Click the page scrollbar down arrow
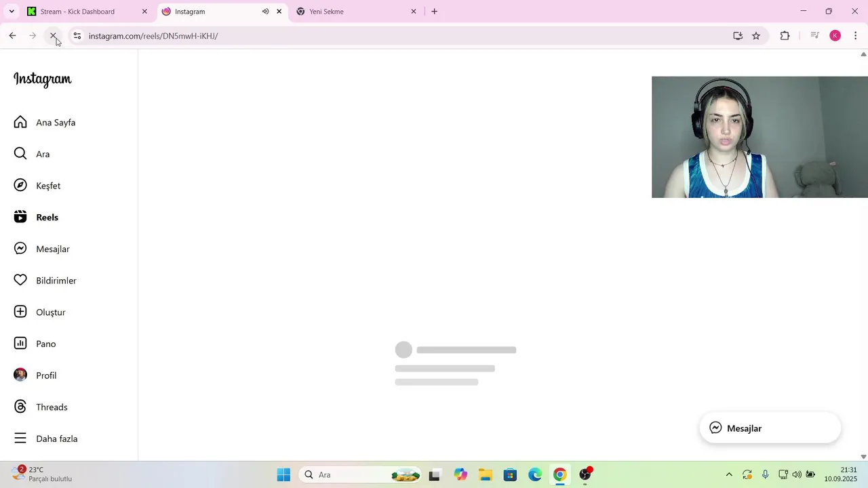Viewport: 868px width, 488px height. (863, 457)
